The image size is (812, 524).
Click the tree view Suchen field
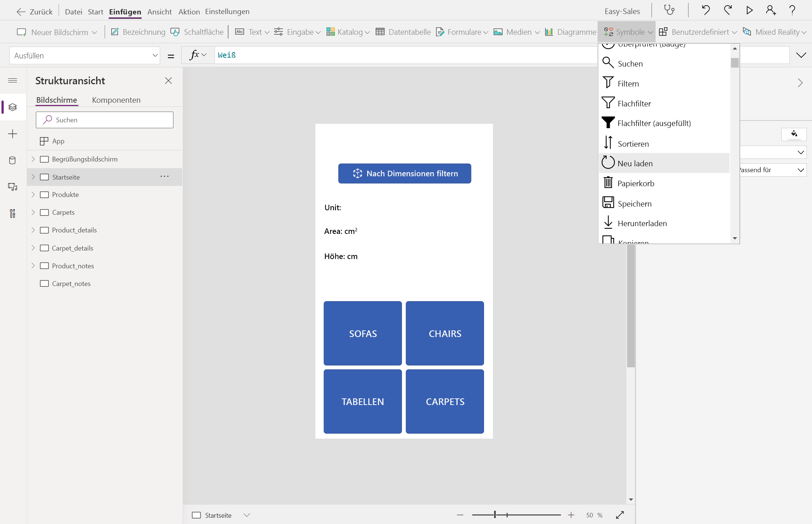coord(105,120)
